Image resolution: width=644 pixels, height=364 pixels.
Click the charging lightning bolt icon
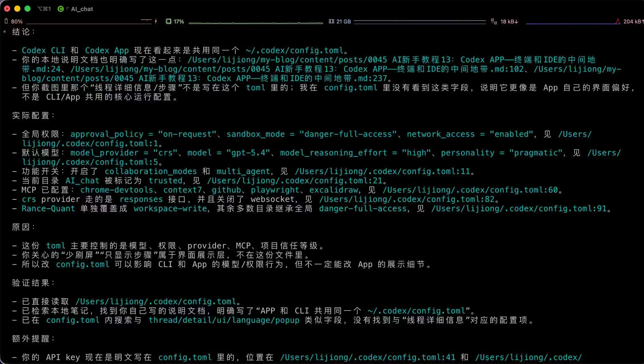[x=156, y=21]
